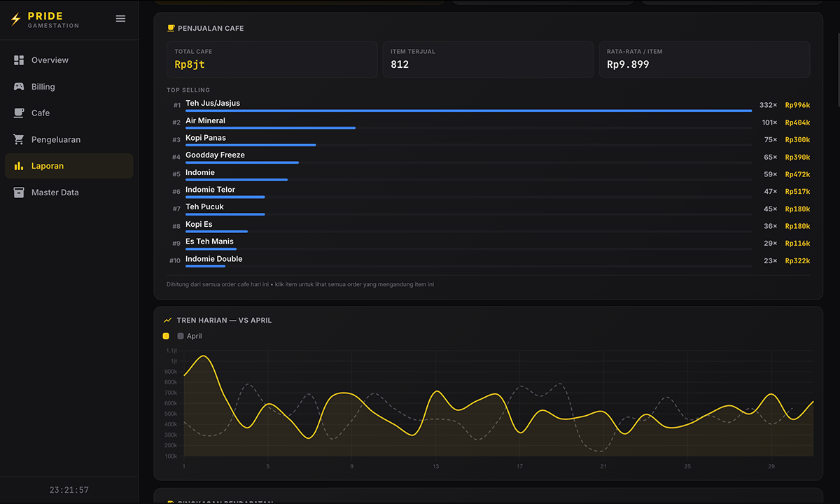
Task: Click the Rp996k revenue value
Action: (797, 105)
